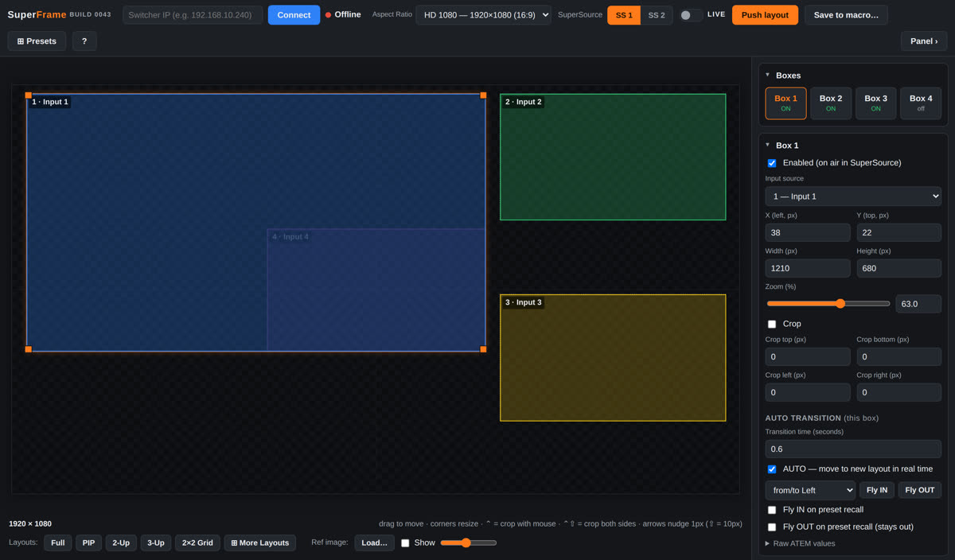Viewport: 955px width, 560px height.
Task: Apply the 2×2 Grid layout
Action: coord(197,542)
